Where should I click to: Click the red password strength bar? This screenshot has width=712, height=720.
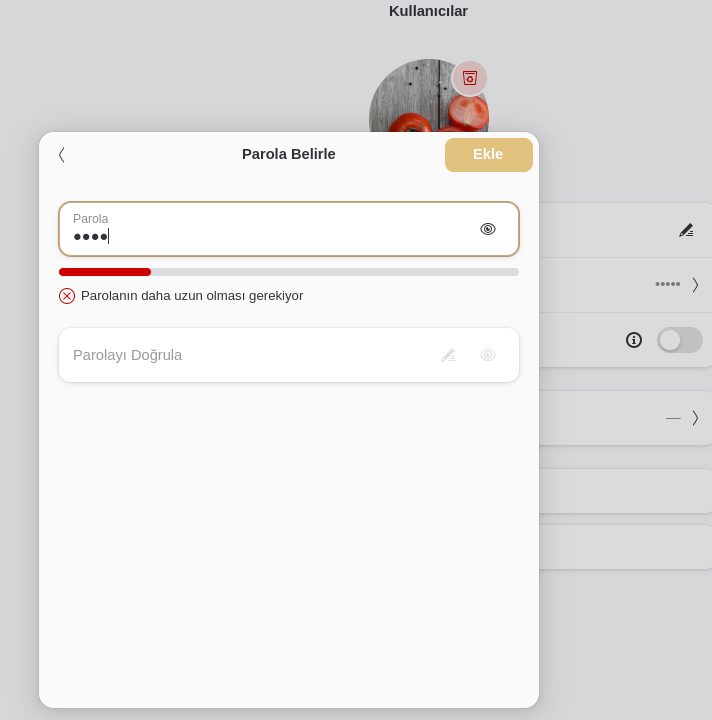[105, 272]
